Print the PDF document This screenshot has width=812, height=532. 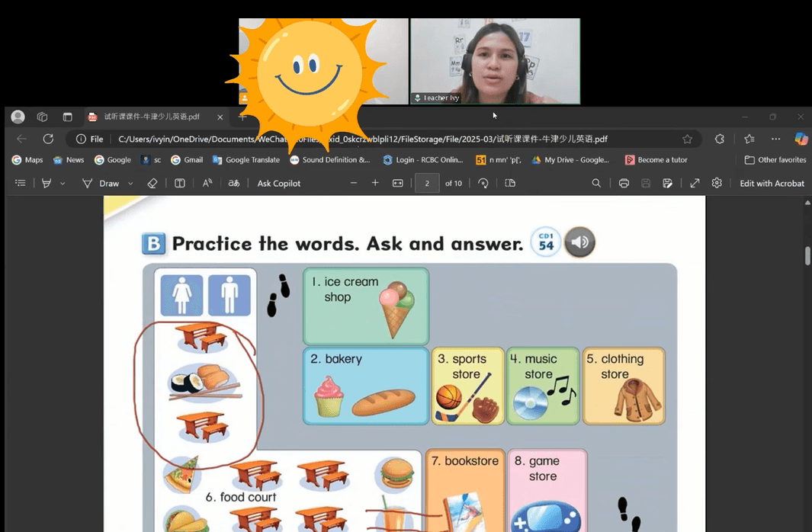tap(624, 183)
